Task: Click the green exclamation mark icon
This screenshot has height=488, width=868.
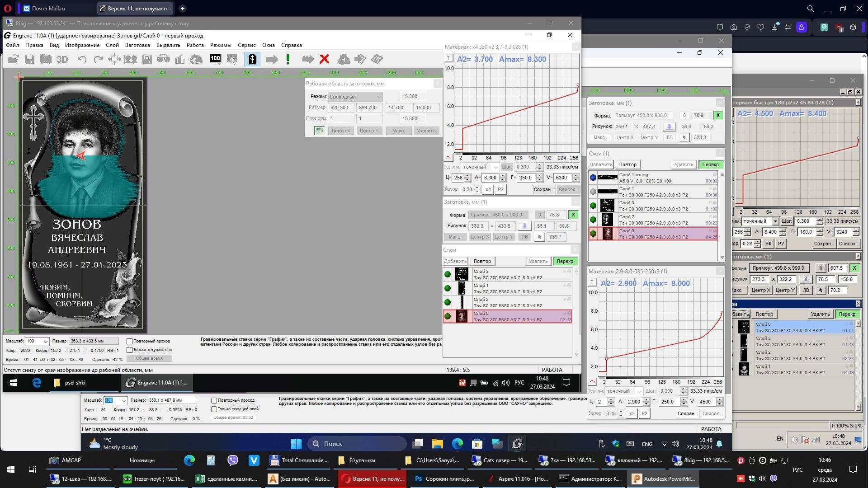Action: coord(288,59)
